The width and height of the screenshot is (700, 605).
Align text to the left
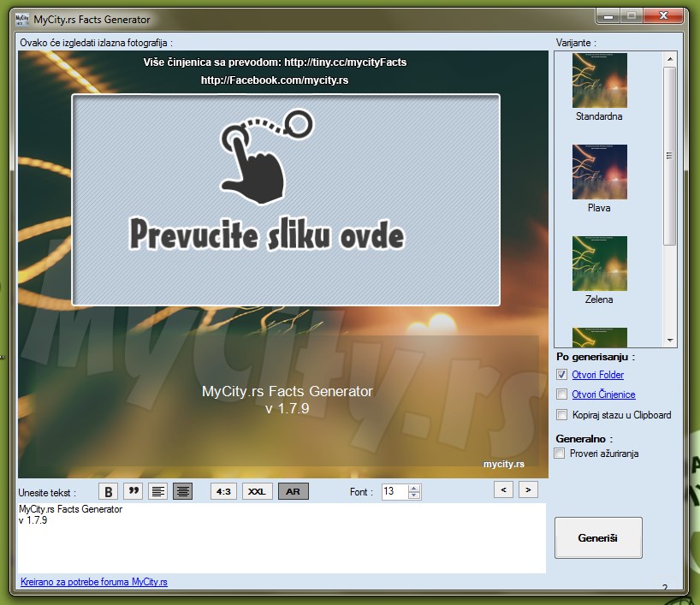pos(157,491)
